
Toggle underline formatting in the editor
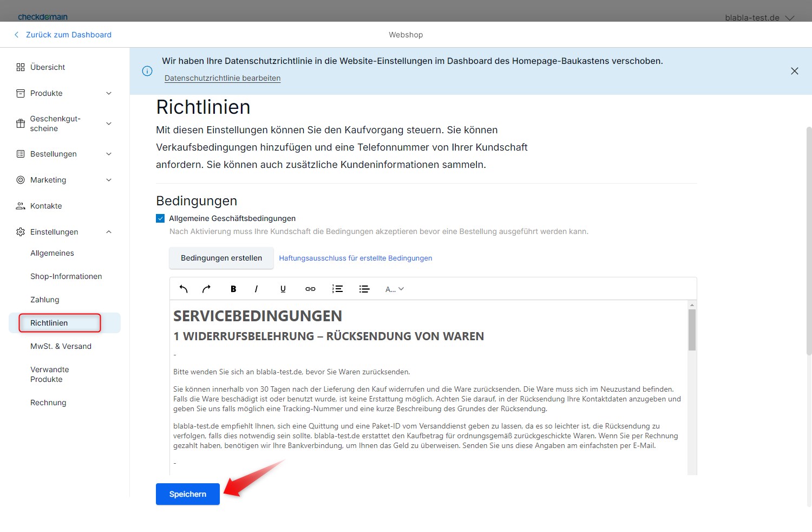pyautogui.click(x=283, y=288)
